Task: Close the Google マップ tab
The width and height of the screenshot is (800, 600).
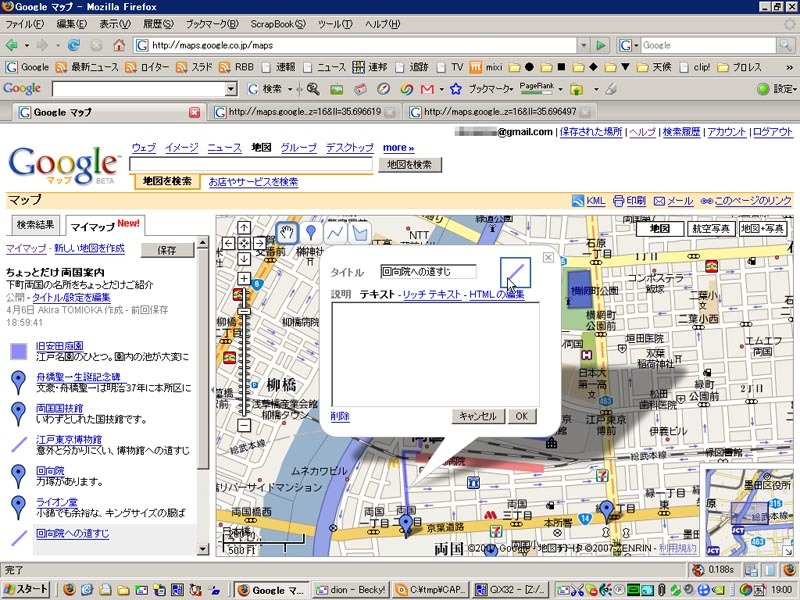Action: [194, 112]
